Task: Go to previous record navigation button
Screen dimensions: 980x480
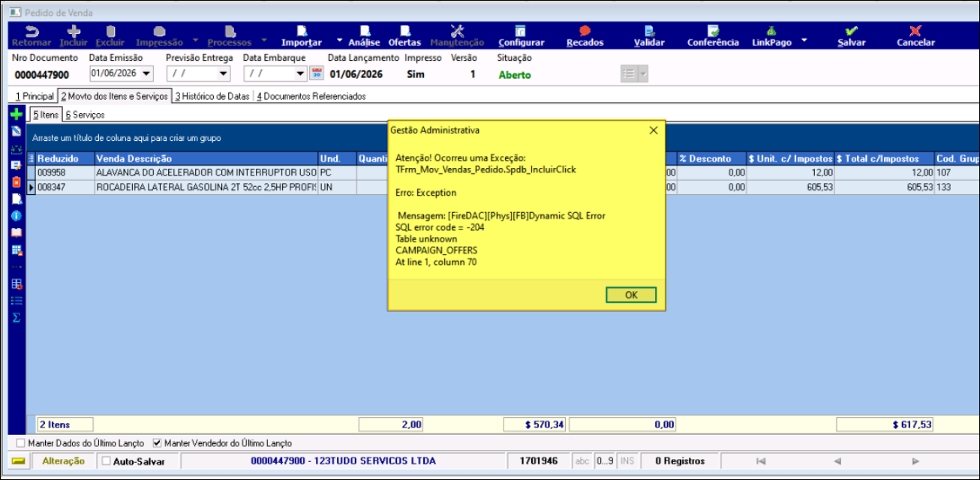Action: click(x=837, y=460)
